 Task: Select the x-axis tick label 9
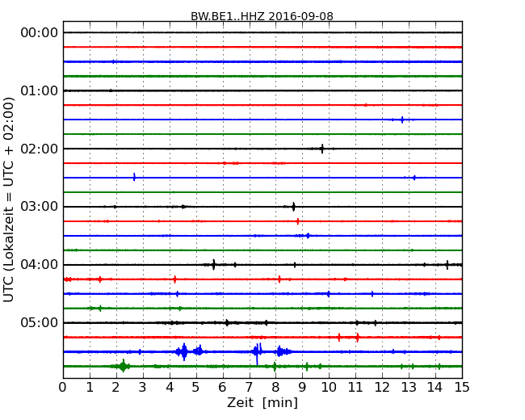click(x=302, y=388)
